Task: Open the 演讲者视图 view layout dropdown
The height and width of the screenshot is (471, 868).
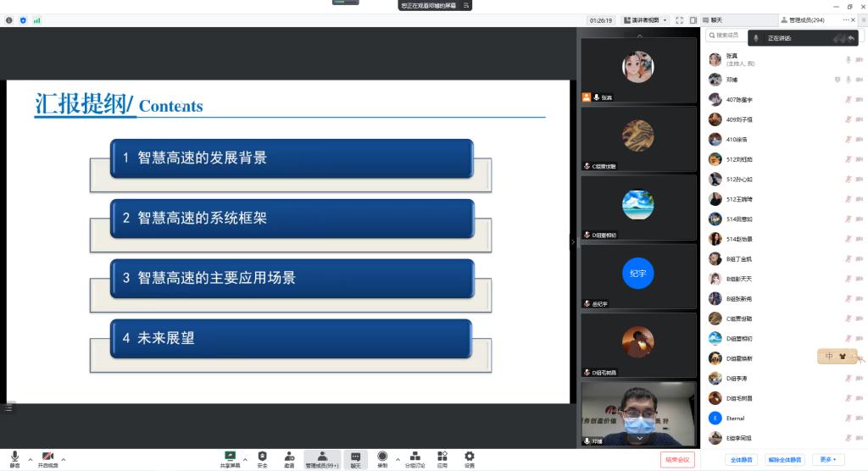Action: (x=645, y=20)
